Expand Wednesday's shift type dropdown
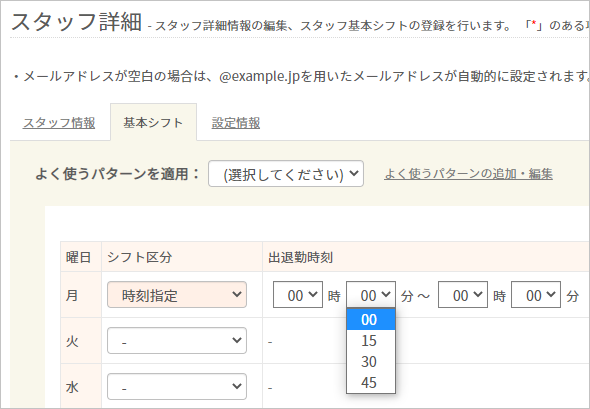Viewport: 590px width, 409px height. [x=177, y=386]
